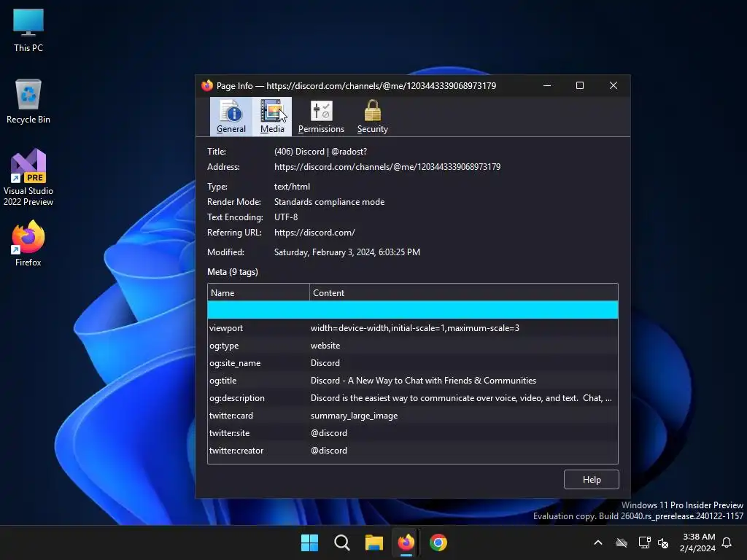Screen dimensions: 747x560
Task: Open the clock and date flyout
Action: pyautogui.click(x=698, y=542)
